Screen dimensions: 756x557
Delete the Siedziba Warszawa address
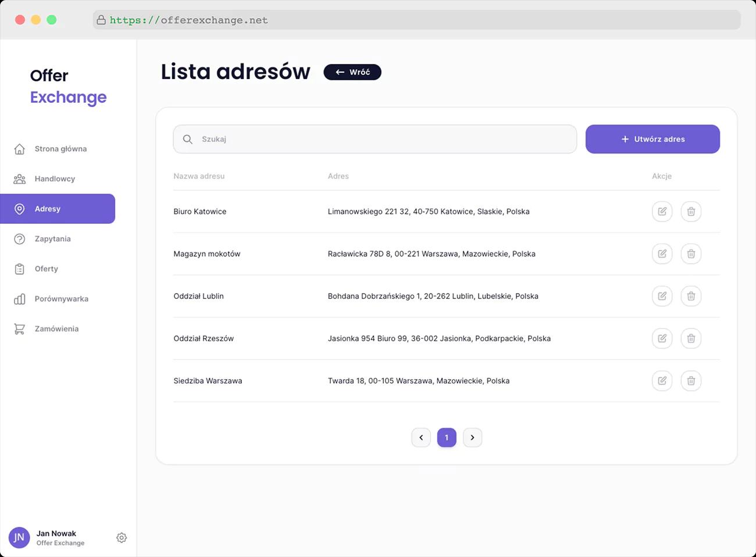(691, 381)
